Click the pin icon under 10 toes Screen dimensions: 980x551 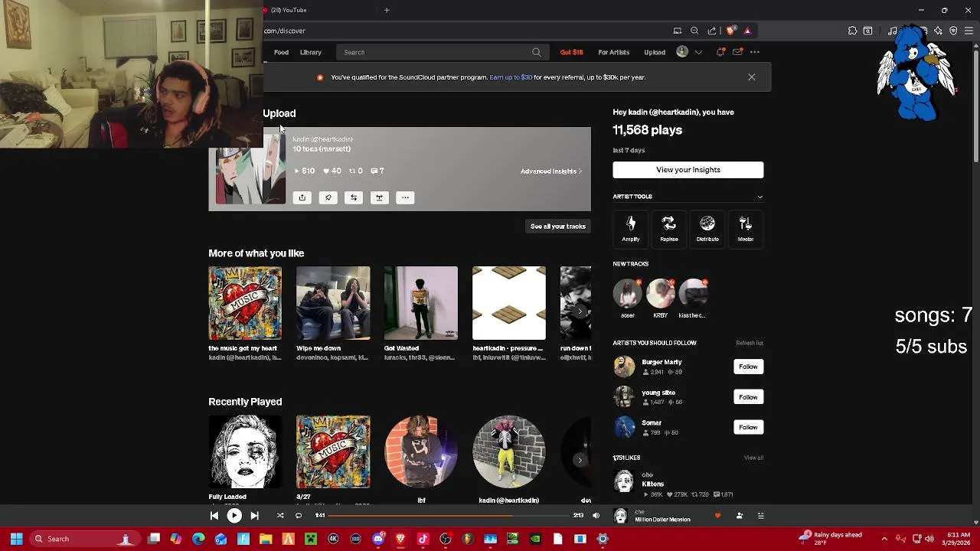(x=328, y=197)
